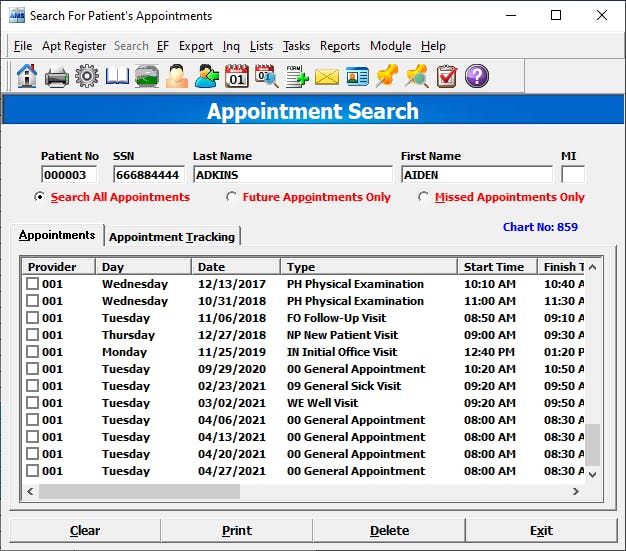This screenshot has width=626, height=551.
Task: Click the orange pushpin icon
Action: point(387,76)
